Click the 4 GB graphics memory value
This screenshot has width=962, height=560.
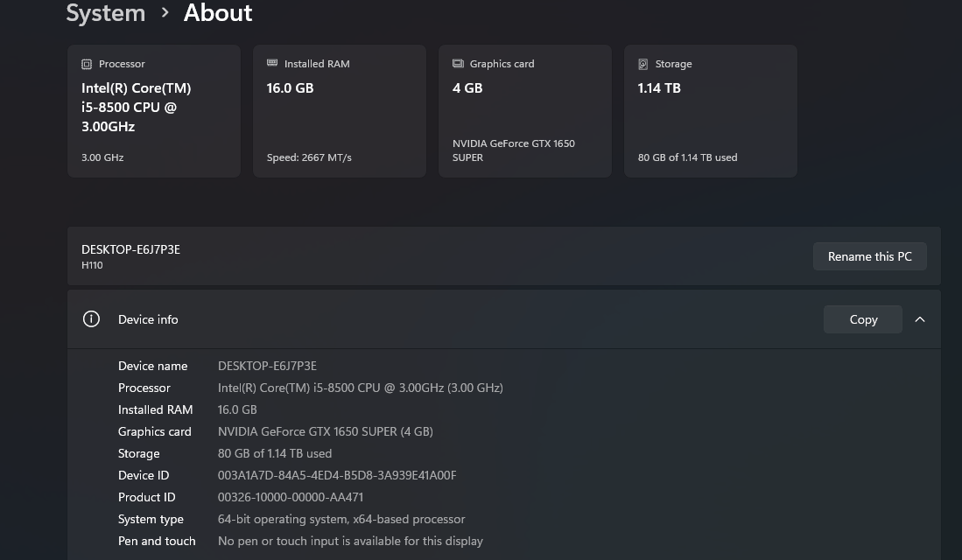[467, 88]
